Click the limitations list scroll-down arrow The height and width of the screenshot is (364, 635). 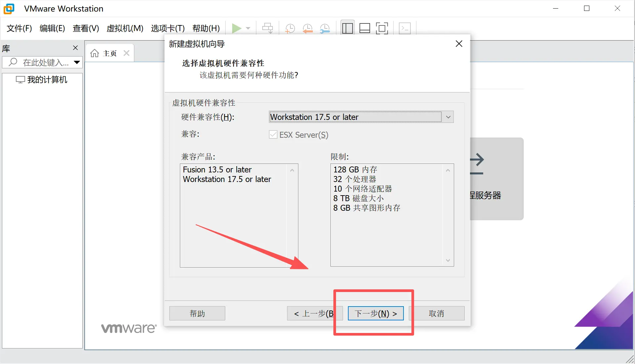[448, 260]
